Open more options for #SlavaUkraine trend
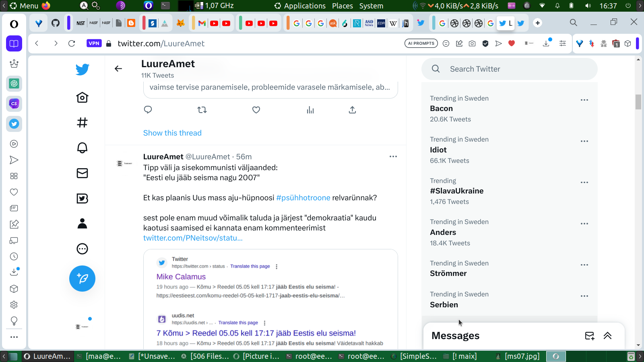 [x=584, y=183]
